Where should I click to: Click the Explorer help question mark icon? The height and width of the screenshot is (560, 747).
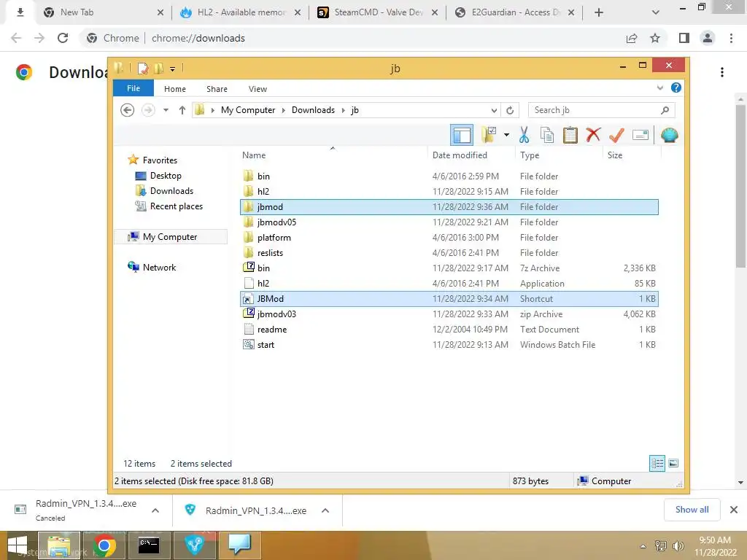pos(676,87)
